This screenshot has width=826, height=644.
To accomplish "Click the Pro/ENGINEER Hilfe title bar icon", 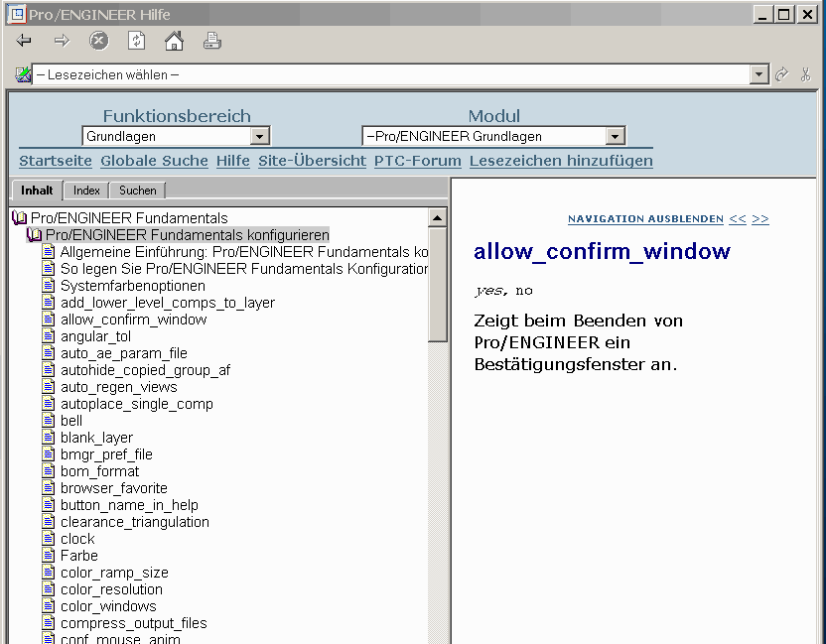I will [x=17, y=14].
